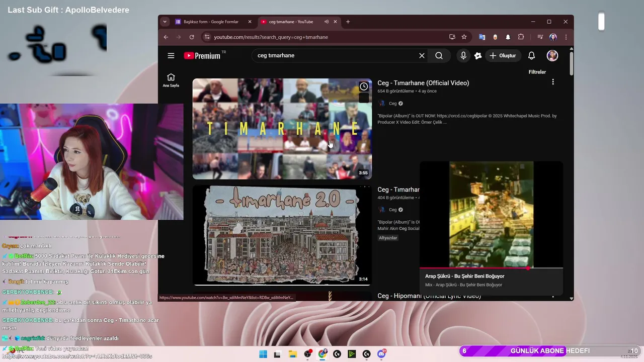
Task: Click the install/cast icon in address bar
Action: click(452, 37)
